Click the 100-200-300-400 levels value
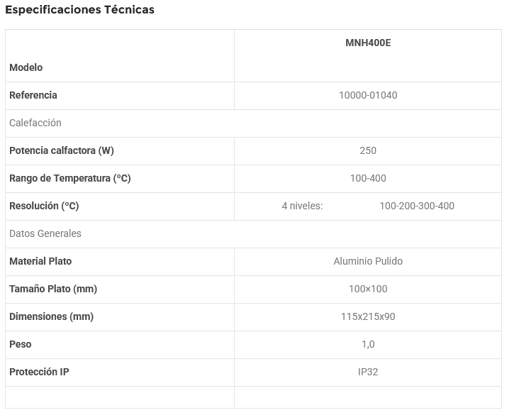The height and width of the screenshot is (420, 514). (x=417, y=206)
